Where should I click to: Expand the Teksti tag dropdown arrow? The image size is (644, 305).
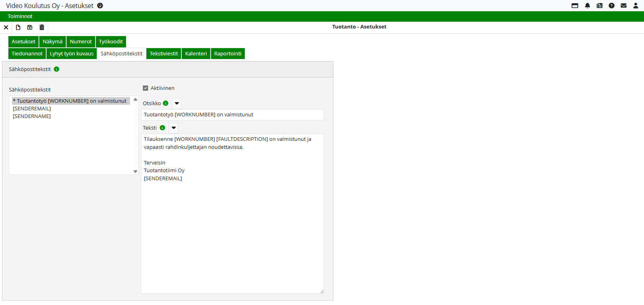pos(173,128)
